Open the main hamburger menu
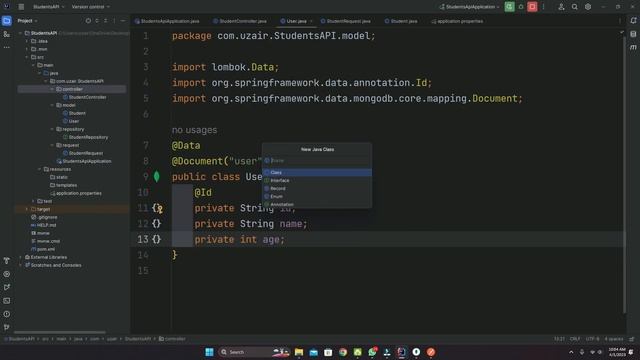The image size is (640, 360). (21, 7)
